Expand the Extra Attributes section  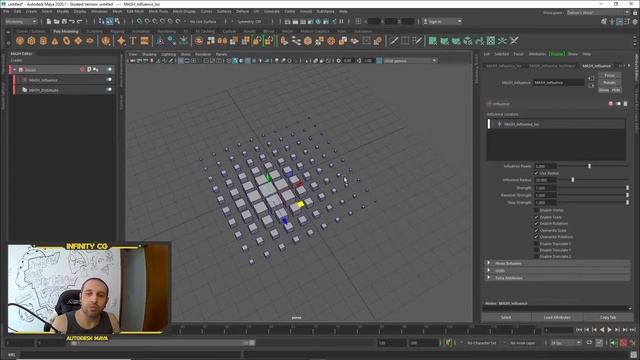click(489, 278)
